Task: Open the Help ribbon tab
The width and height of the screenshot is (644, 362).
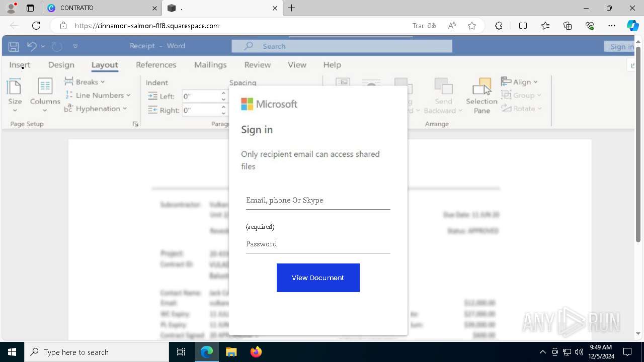Action: [332, 65]
